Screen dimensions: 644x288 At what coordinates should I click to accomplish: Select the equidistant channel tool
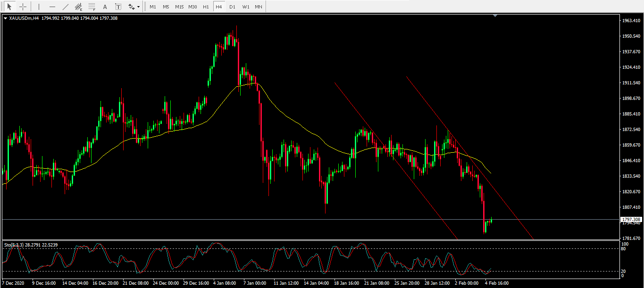click(x=78, y=7)
